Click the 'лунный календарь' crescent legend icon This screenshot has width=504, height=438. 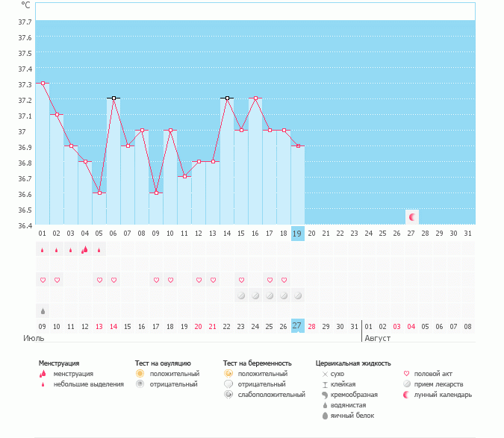[406, 394]
